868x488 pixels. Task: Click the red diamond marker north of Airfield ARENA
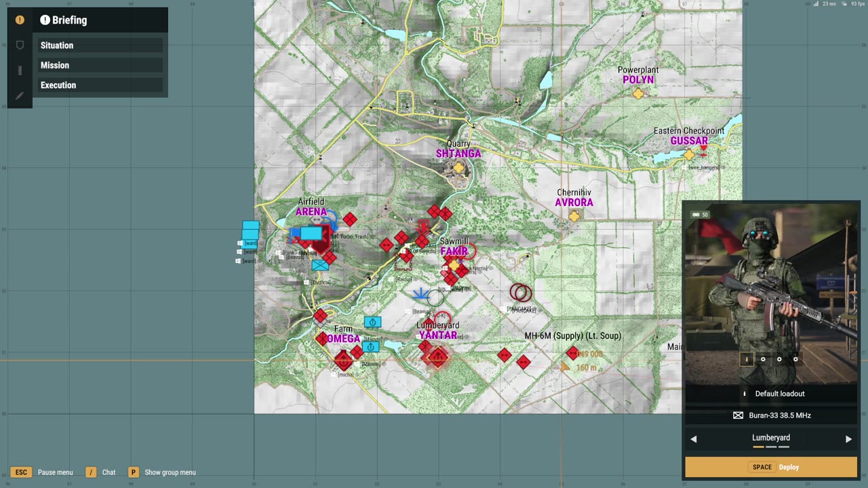350,219
